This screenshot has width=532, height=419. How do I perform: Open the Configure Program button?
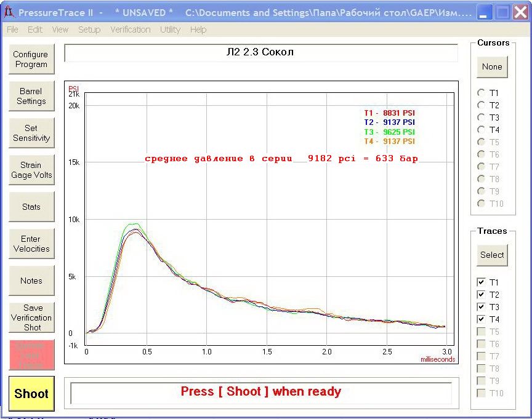click(x=31, y=59)
